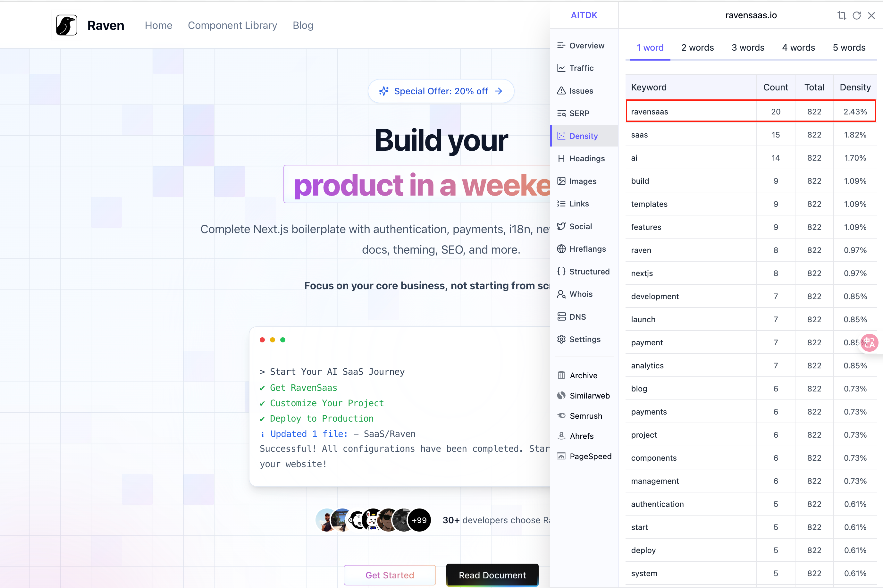This screenshot has width=883, height=588.
Task: Click the Read Document button
Action: point(492,575)
